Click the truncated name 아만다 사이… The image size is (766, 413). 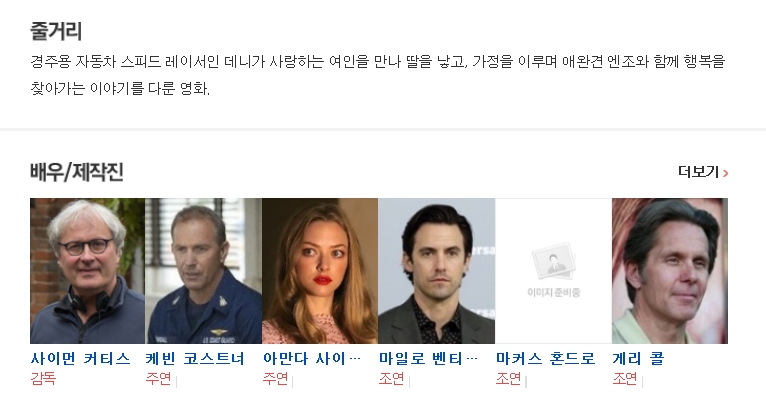[x=312, y=359]
